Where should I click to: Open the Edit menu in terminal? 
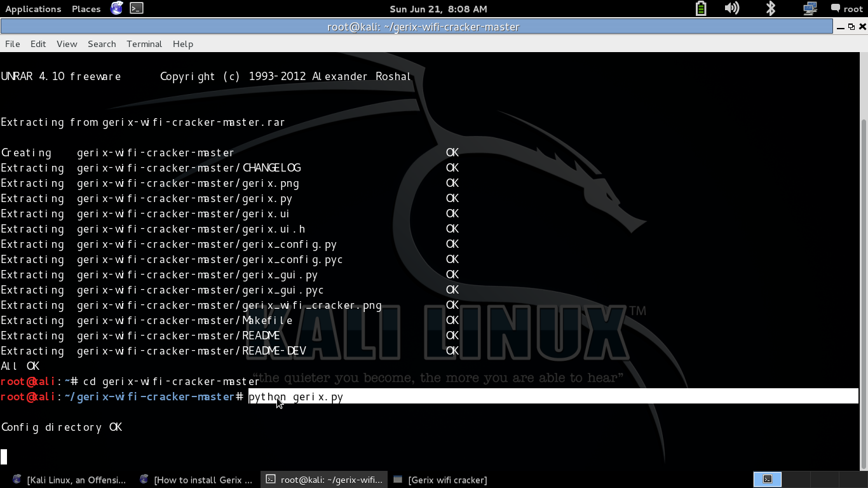click(x=38, y=44)
